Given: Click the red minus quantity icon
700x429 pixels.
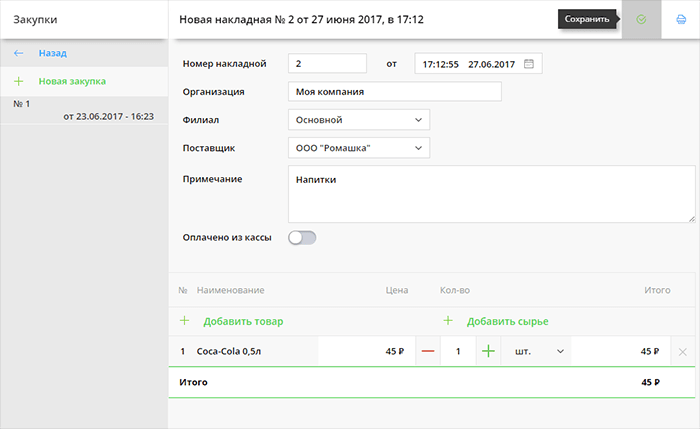Looking at the screenshot, I should pyautogui.click(x=428, y=351).
